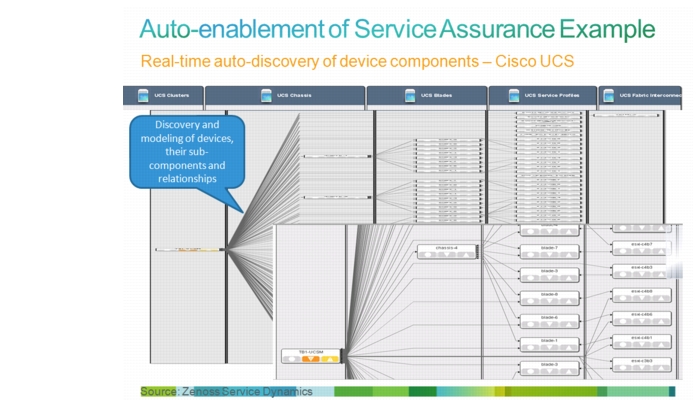Click the yellow up-triangle on TB1-UCSM node
The width and height of the screenshot is (698, 404).
(329, 359)
